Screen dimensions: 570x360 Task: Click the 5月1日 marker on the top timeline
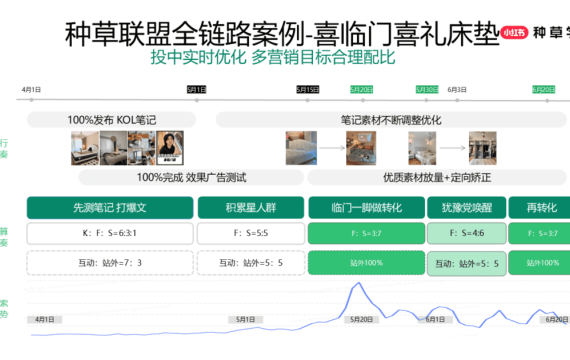point(196,89)
